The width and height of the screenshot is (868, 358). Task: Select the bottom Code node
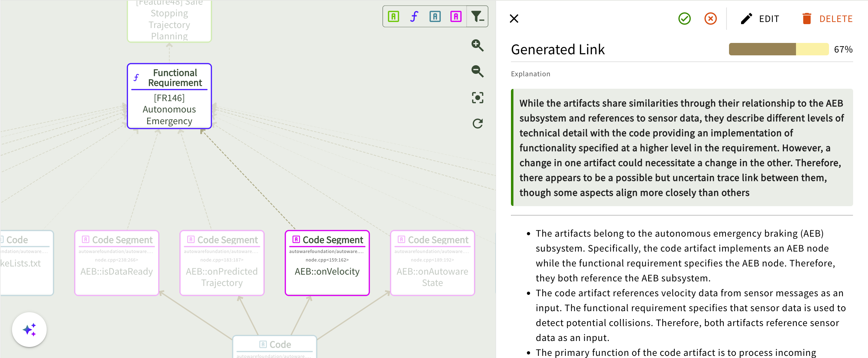pyautogui.click(x=275, y=347)
